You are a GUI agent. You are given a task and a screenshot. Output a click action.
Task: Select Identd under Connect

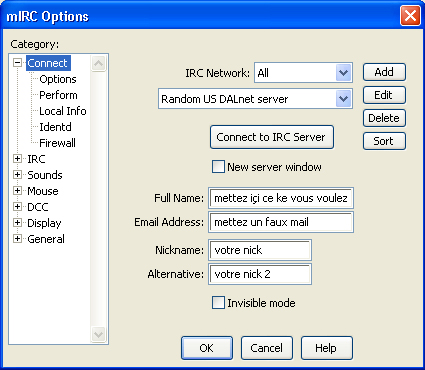(55, 127)
